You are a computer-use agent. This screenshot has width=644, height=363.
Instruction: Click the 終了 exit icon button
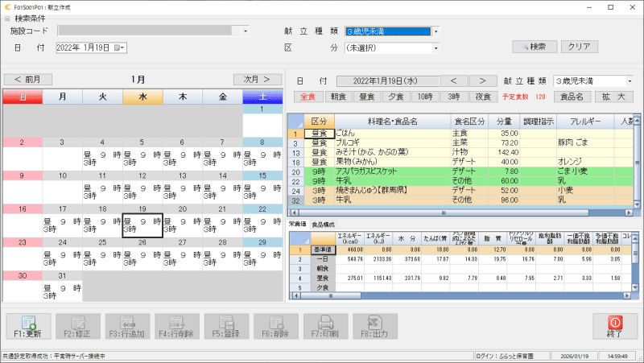click(x=614, y=325)
